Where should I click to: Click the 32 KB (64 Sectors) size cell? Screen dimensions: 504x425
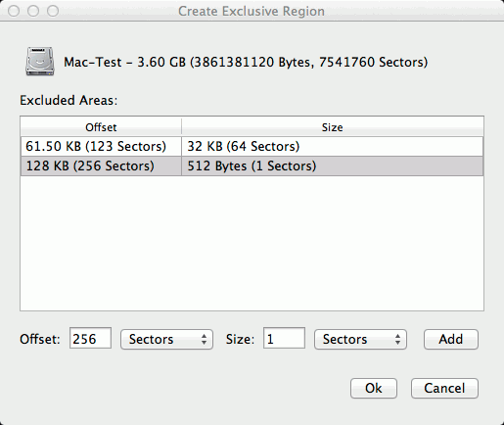(333, 146)
